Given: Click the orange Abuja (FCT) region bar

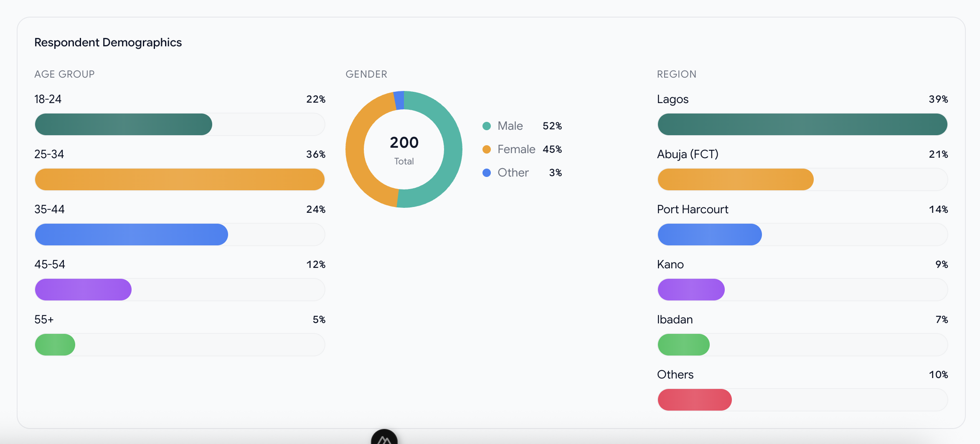Looking at the screenshot, I should click(x=735, y=179).
